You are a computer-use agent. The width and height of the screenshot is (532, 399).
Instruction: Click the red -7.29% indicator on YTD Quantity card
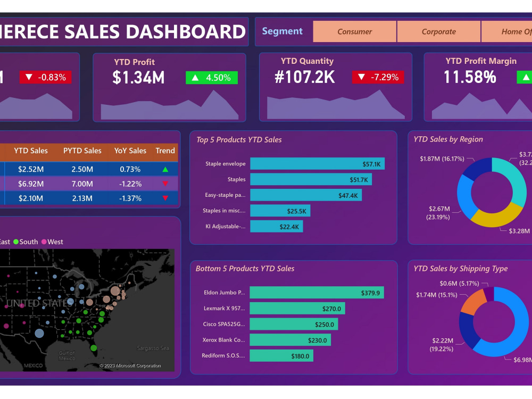pyautogui.click(x=378, y=77)
